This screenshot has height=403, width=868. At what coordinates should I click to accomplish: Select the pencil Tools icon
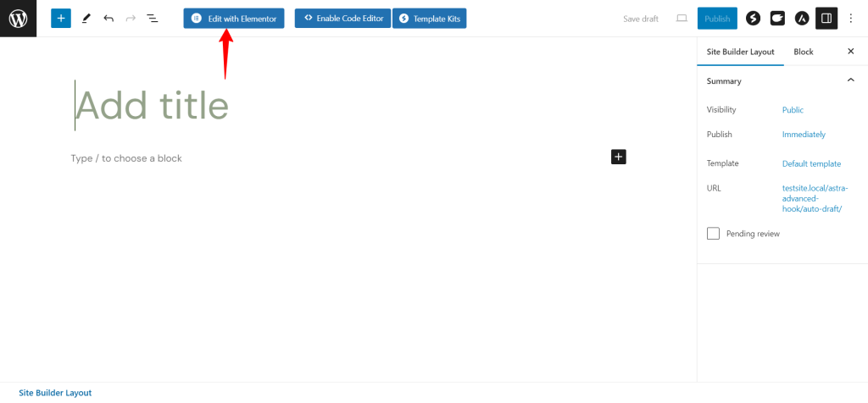point(86,19)
